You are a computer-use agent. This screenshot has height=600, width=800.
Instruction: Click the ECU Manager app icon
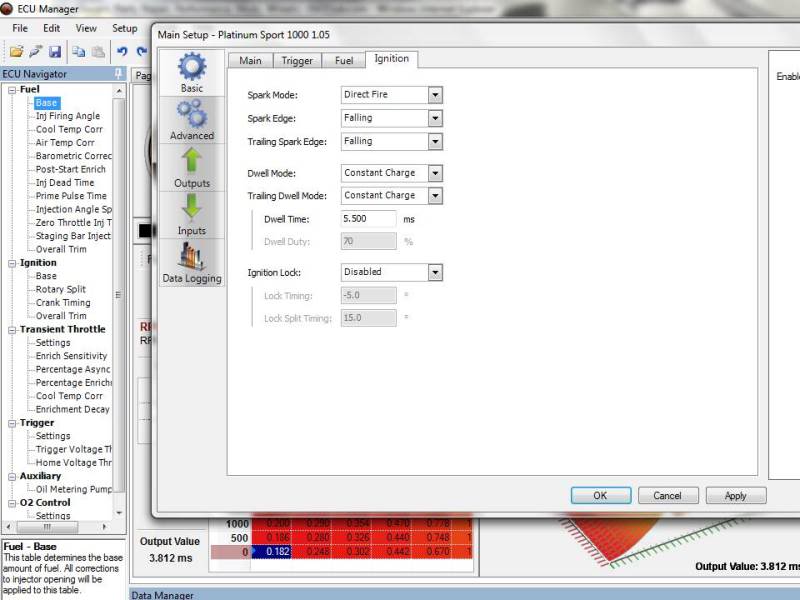(x=7, y=9)
